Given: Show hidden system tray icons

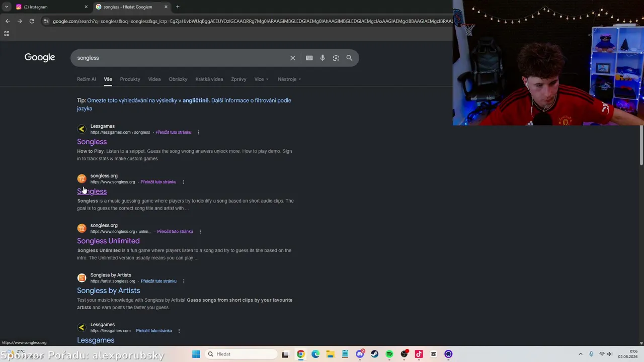Looking at the screenshot, I should point(581,354).
